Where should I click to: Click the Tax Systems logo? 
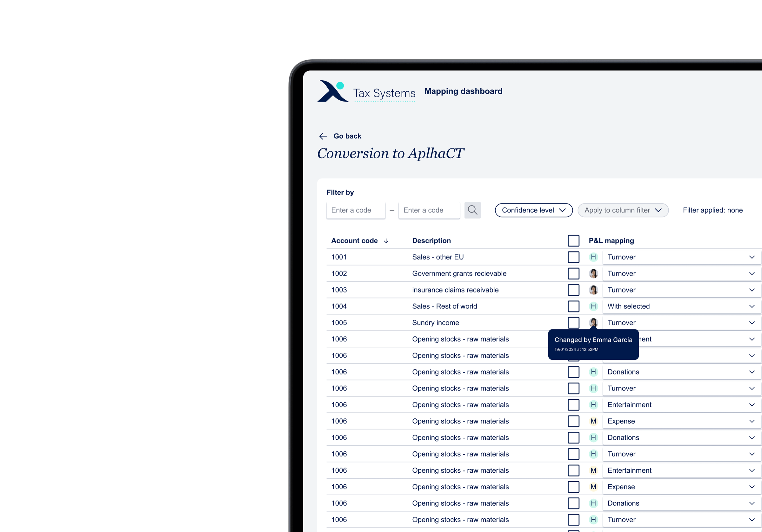pos(366,91)
